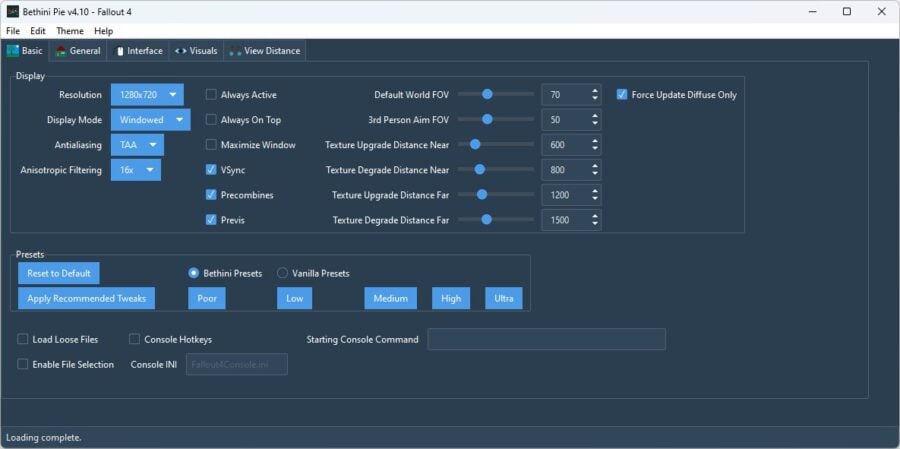Select the Vanilla Presets radio button

(x=282, y=273)
